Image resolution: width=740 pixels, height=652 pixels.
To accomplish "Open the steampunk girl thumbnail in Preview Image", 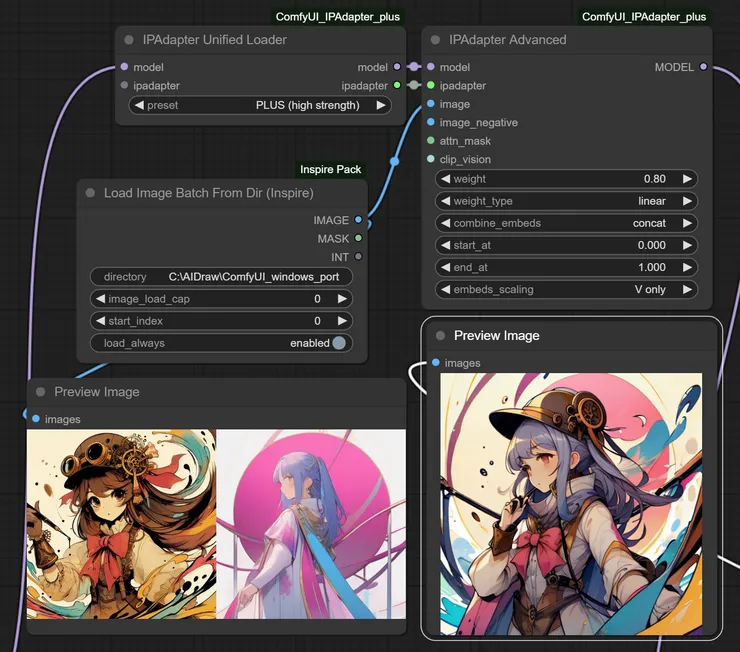I will pos(121,524).
